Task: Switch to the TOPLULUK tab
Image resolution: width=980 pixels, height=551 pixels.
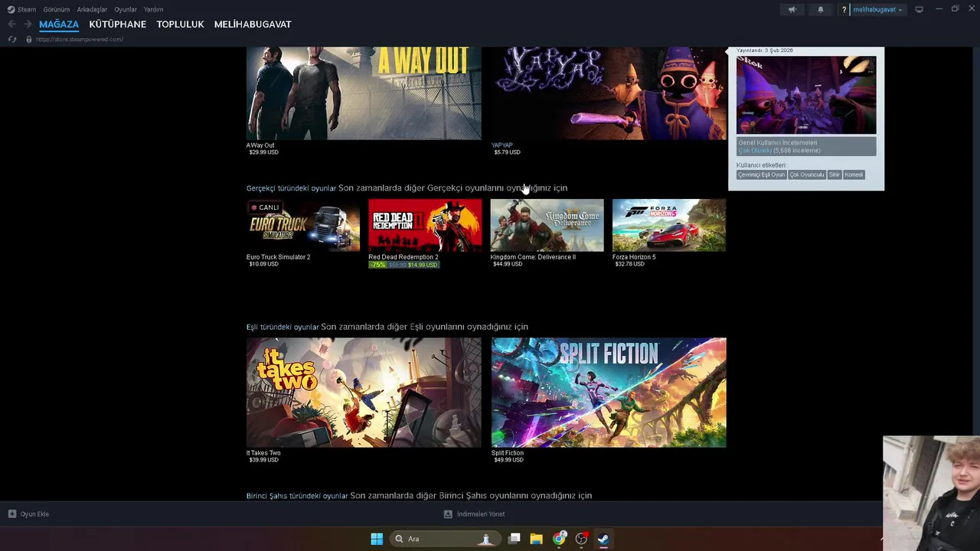Action: [x=180, y=24]
